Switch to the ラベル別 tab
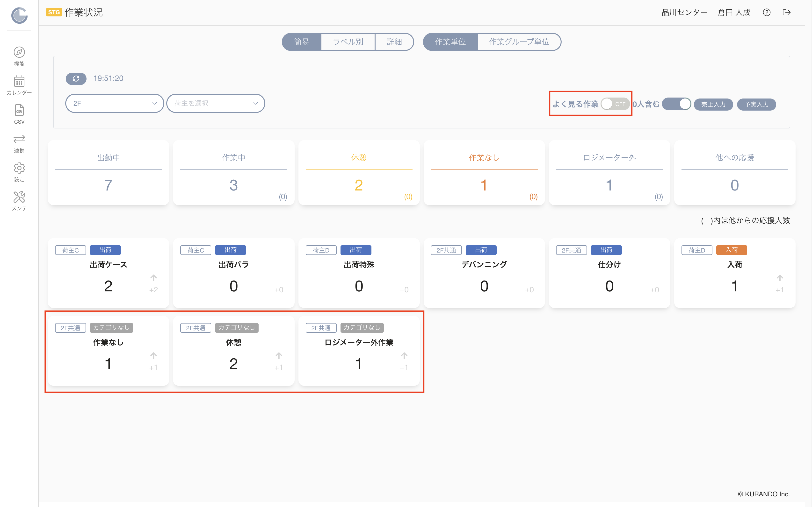 click(x=348, y=42)
